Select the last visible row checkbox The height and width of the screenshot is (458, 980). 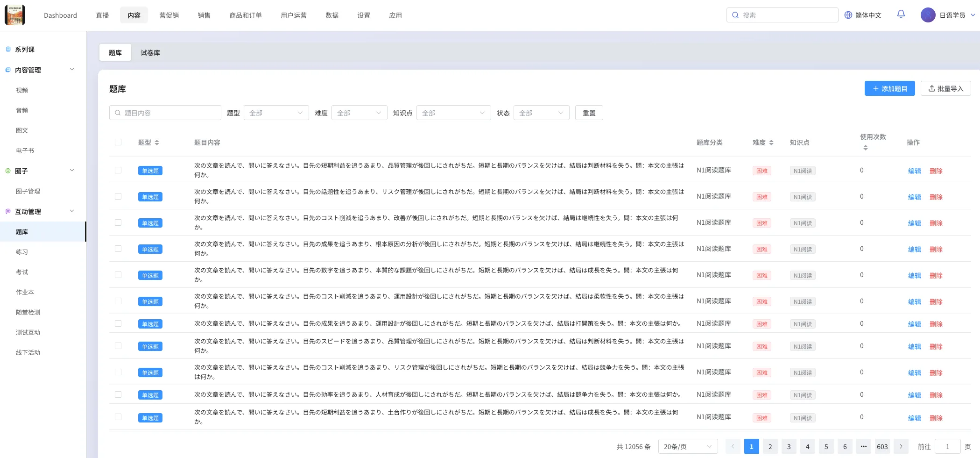[118, 417]
